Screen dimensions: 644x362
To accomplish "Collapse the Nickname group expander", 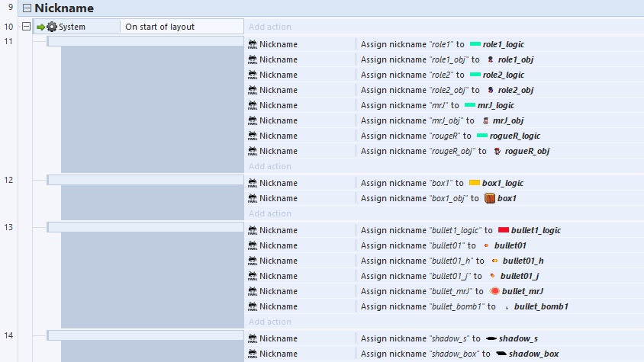I will 27,8.
